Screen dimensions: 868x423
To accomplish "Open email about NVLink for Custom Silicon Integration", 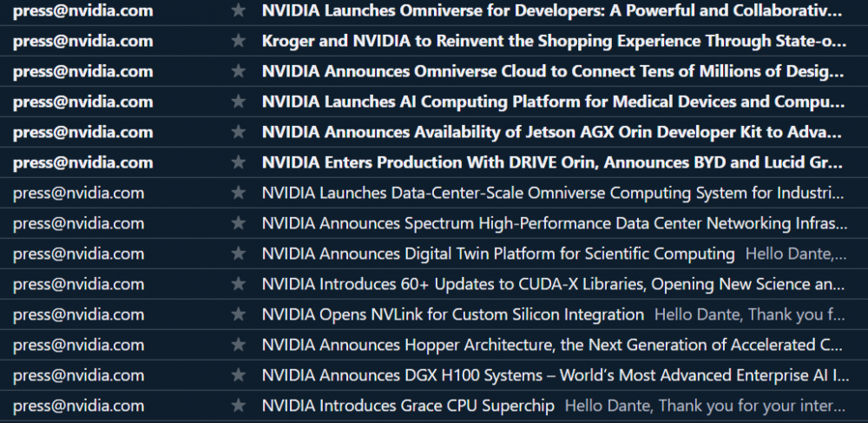I will 451,315.
